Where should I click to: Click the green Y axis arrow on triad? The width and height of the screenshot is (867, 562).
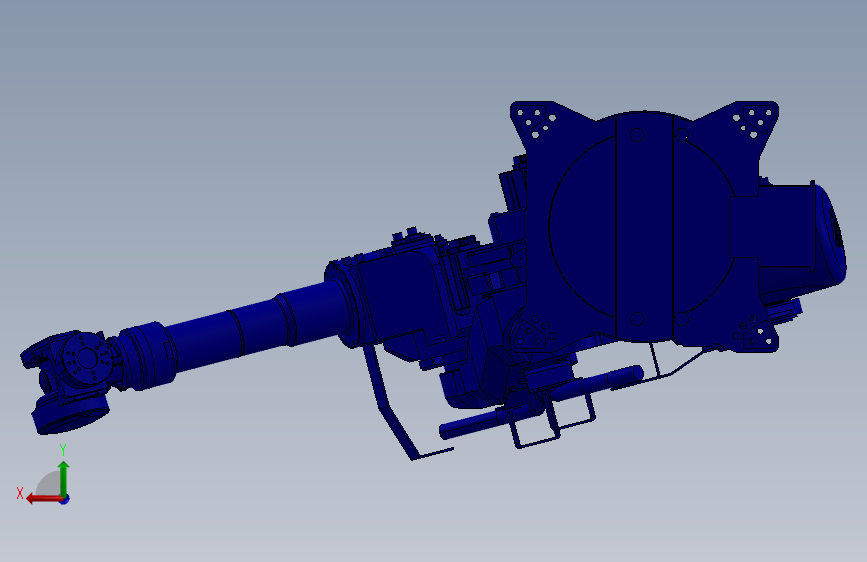64,479
